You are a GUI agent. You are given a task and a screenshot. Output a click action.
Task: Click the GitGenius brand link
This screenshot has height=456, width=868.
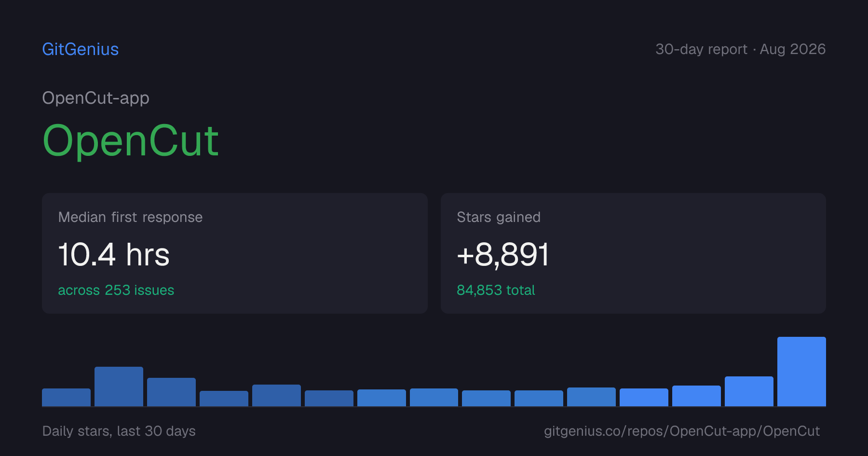pos(80,49)
